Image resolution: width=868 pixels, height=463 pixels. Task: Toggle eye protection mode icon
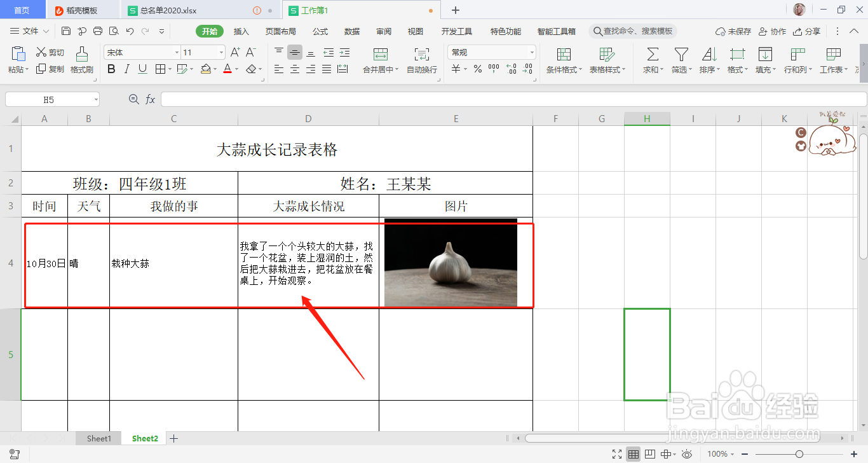point(687,454)
